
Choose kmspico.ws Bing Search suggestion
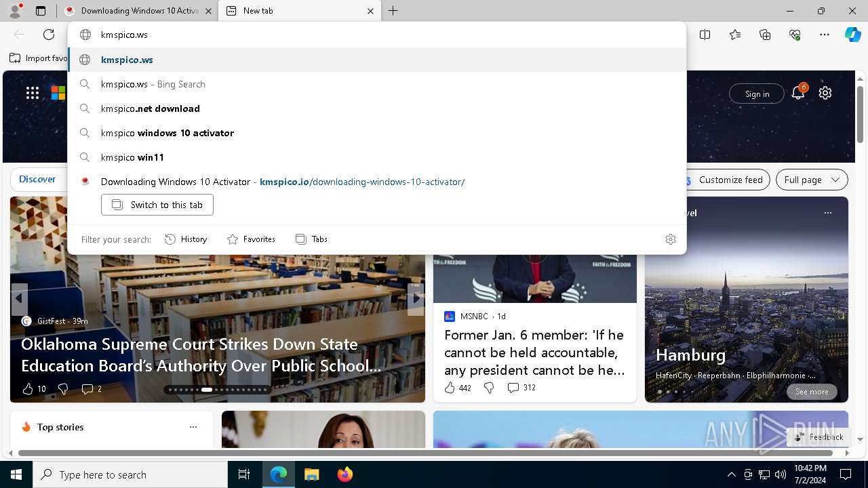pos(377,84)
